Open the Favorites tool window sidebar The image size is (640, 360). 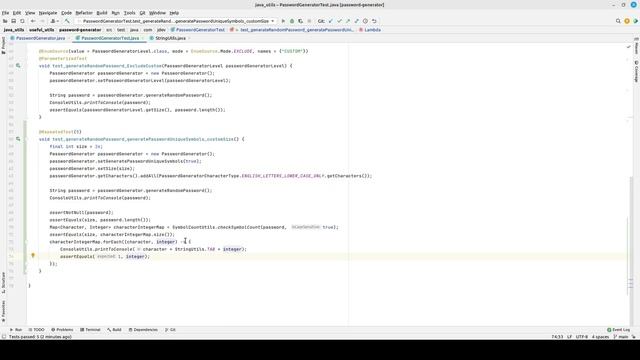[3, 311]
